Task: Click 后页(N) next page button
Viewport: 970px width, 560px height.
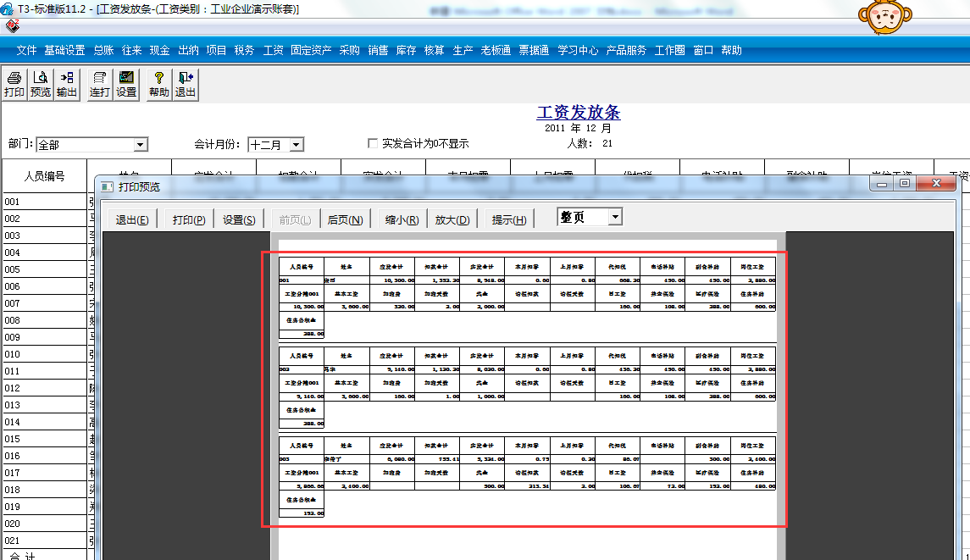Action: pyautogui.click(x=345, y=219)
